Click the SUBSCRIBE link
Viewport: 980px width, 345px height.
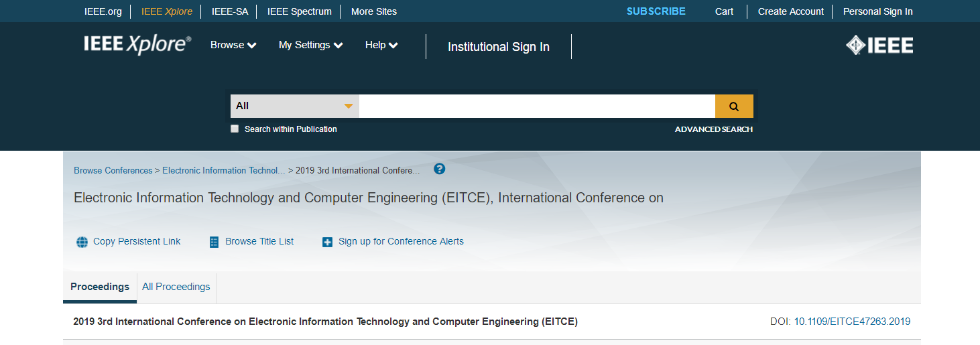pyautogui.click(x=656, y=11)
